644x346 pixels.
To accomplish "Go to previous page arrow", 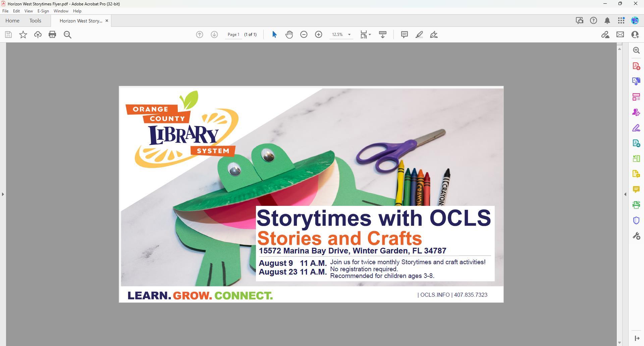I will [x=200, y=35].
